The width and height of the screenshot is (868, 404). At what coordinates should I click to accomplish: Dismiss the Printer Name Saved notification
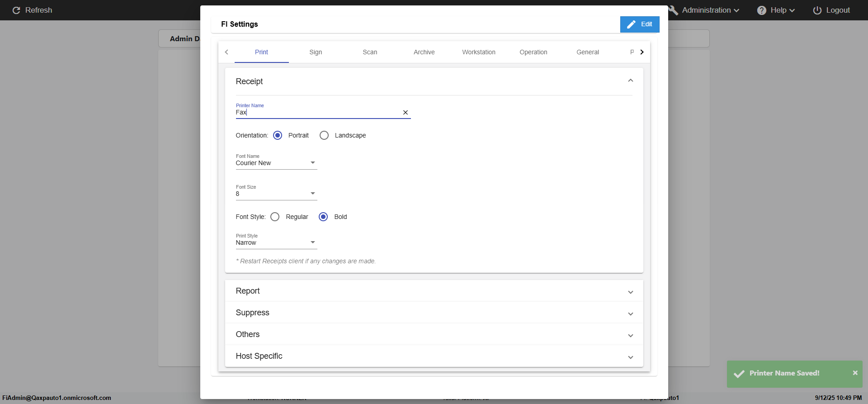click(855, 373)
